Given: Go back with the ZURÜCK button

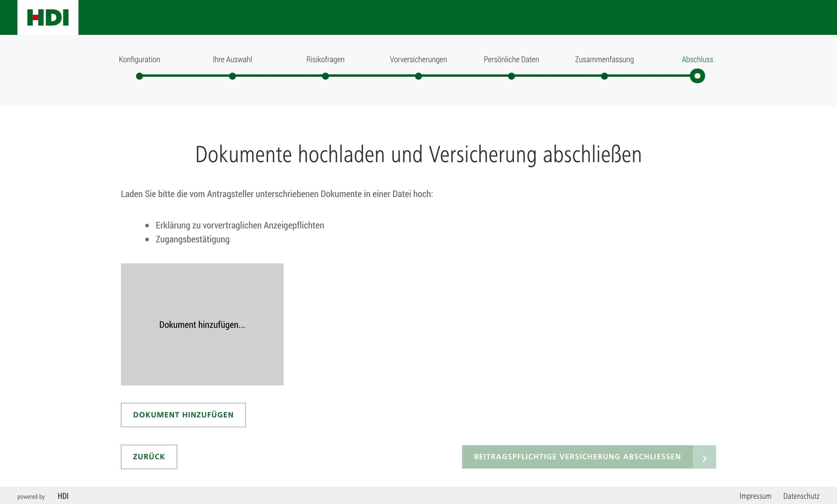Looking at the screenshot, I should 149,457.
